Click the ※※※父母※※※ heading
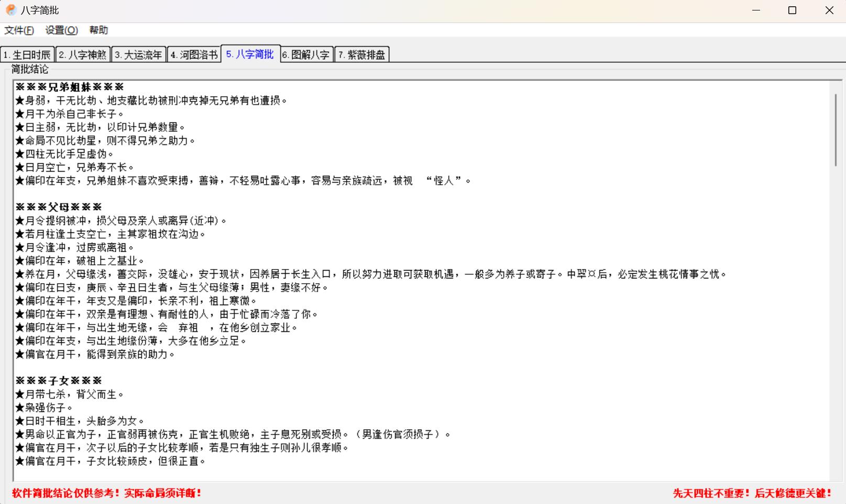This screenshot has height=504, width=846. (59, 207)
